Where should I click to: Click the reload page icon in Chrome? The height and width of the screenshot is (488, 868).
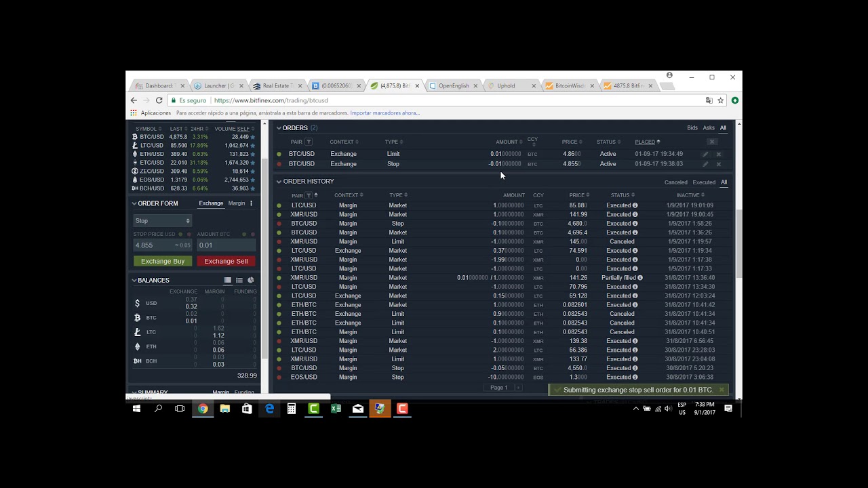pos(159,100)
